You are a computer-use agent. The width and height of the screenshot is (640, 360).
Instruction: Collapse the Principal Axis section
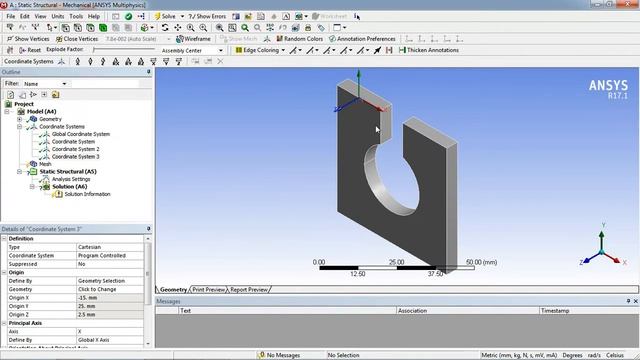(x=4, y=323)
